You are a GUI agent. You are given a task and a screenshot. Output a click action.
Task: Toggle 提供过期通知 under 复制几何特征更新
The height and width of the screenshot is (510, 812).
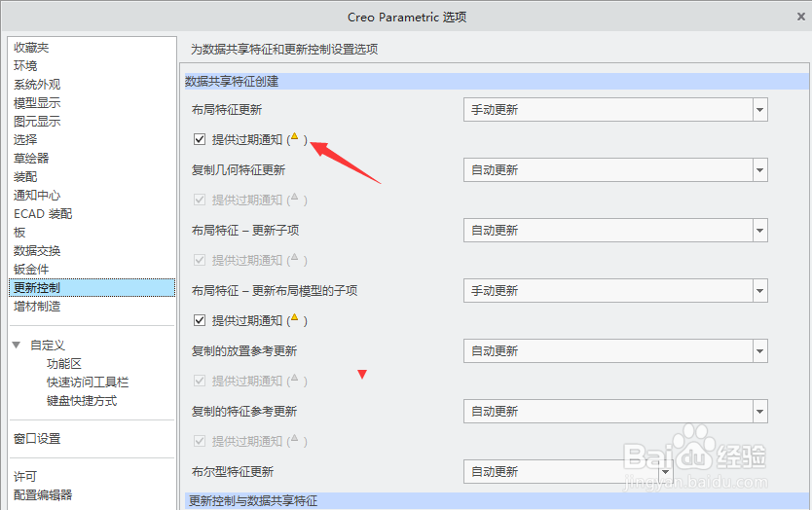(200, 200)
